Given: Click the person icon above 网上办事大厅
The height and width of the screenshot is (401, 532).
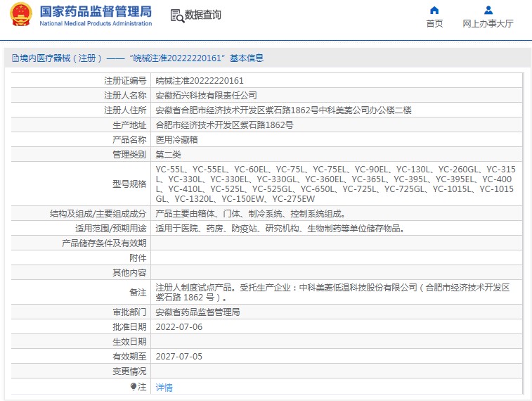Looking at the screenshot, I should (x=488, y=10).
